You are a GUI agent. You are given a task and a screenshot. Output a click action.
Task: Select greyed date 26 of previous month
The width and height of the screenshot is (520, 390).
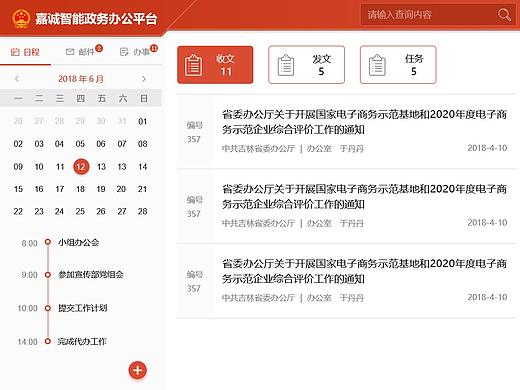18,121
